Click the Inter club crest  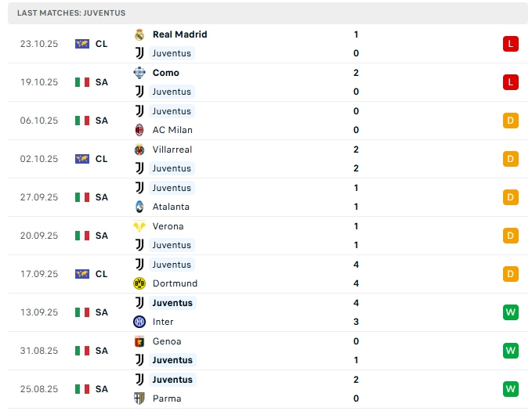click(139, 322)
